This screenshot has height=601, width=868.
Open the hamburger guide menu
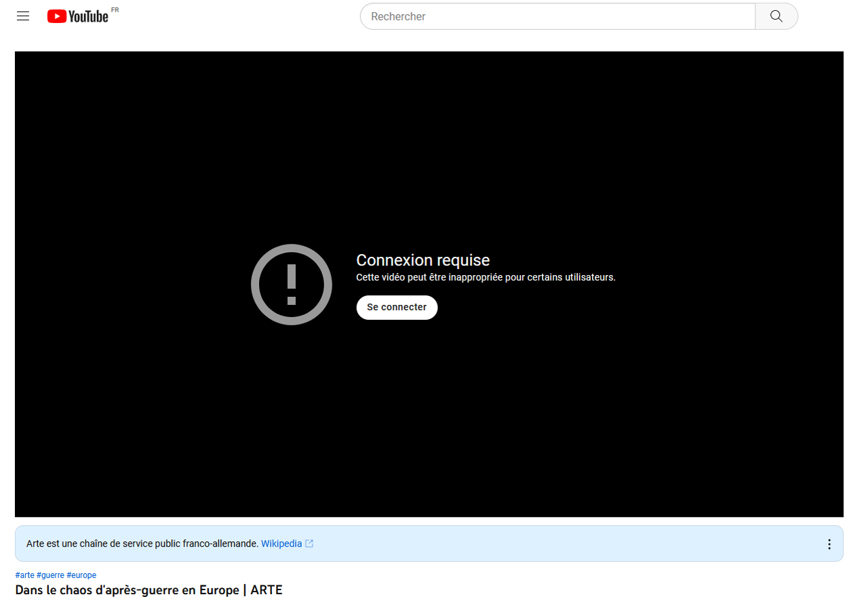[23, 16]
